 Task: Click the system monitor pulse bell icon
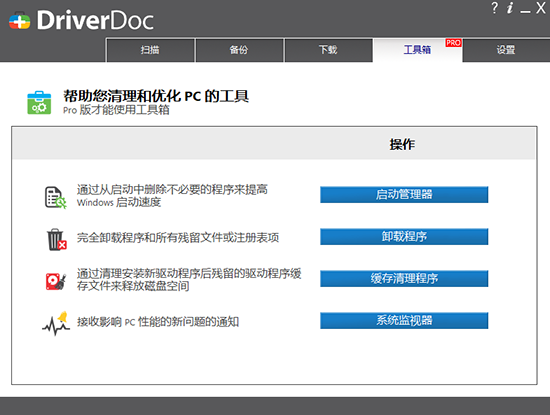tap(56, 323)
